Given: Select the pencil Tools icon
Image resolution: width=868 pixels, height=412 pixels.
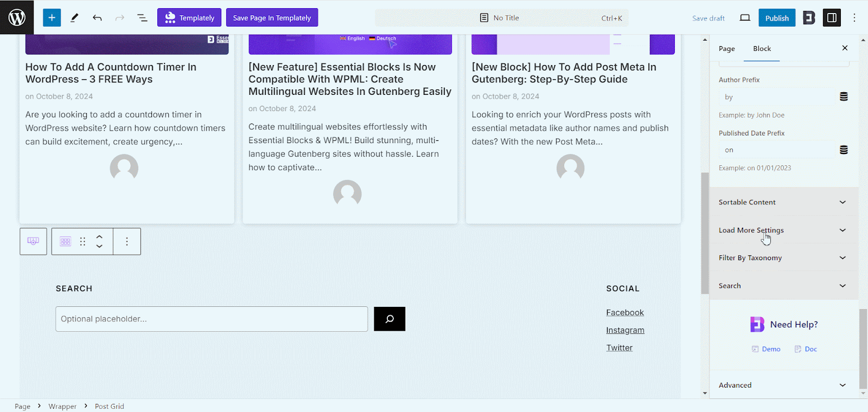Looking at the screenshot, I should tap(74, 17).
